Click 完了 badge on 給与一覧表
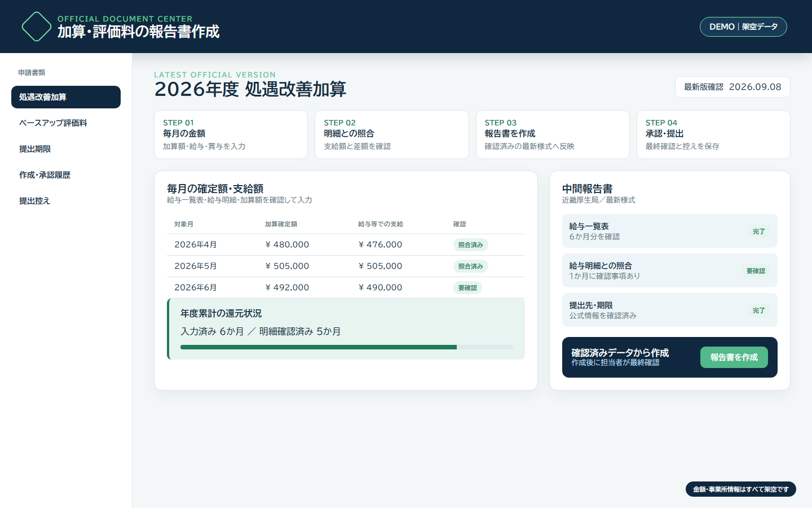Viewport: 812px width, 508px height. click(x=758, y=231)
